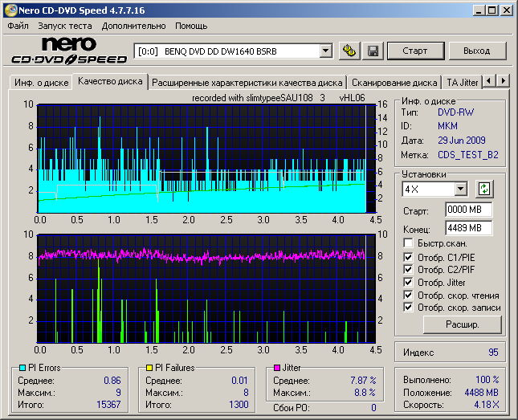Toggle the Отобр. скор. чтения checkbox
The image size is (518, 420).
409,295
